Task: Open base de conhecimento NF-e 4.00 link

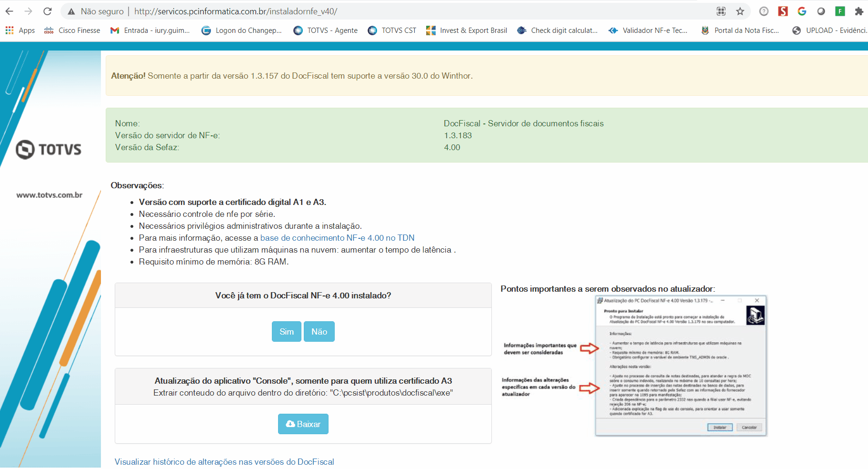Action: (337, 238)
